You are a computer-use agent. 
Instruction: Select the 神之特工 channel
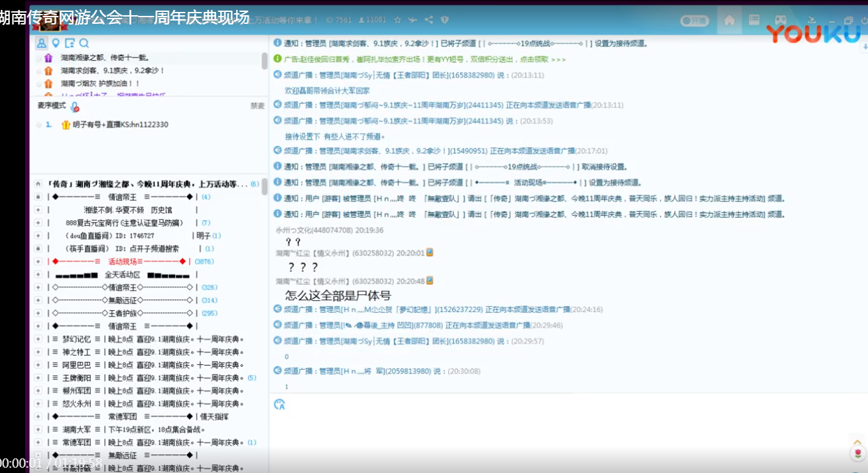(76, 352)
